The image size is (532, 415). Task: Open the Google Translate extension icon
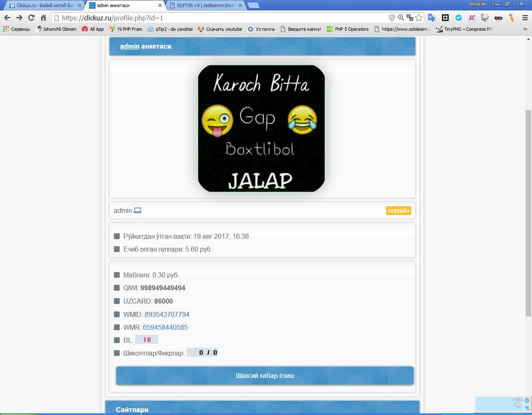click(x=432, y=17)
